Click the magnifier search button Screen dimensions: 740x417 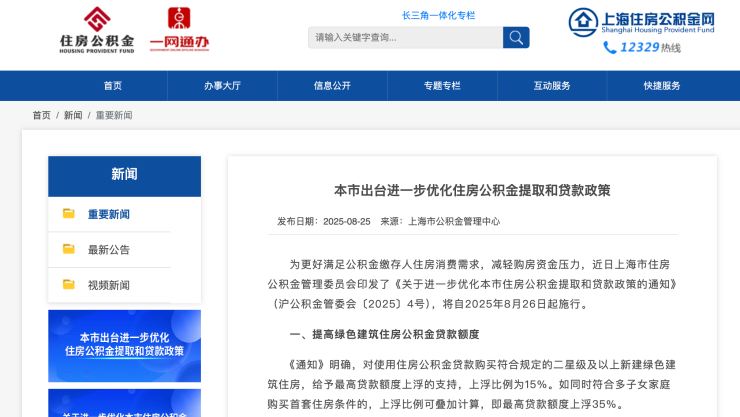coord(516,37)
